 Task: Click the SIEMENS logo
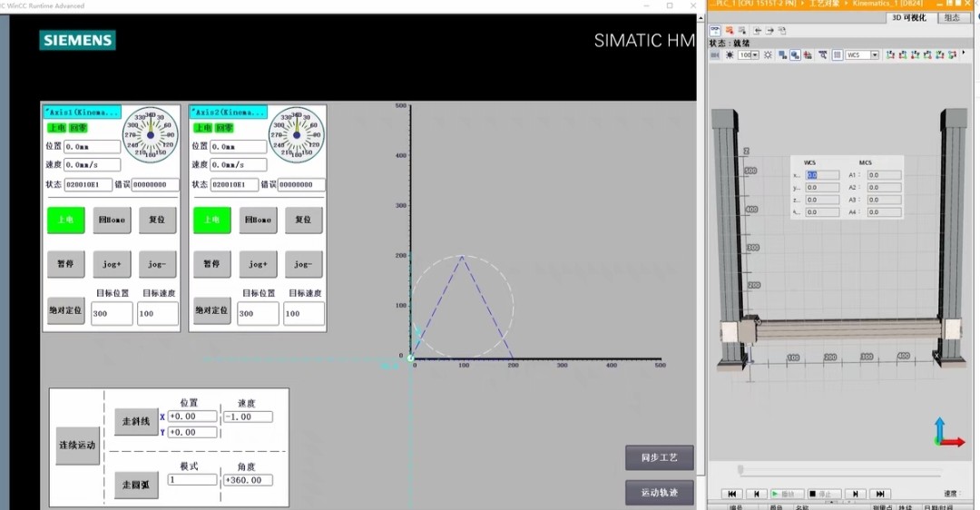pos(77,40)
